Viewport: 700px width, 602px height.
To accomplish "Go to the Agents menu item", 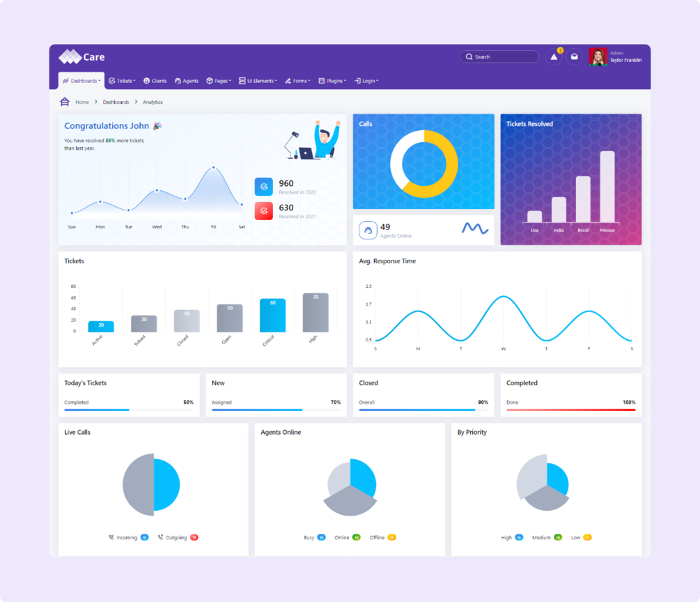I will tap(187, 81).
